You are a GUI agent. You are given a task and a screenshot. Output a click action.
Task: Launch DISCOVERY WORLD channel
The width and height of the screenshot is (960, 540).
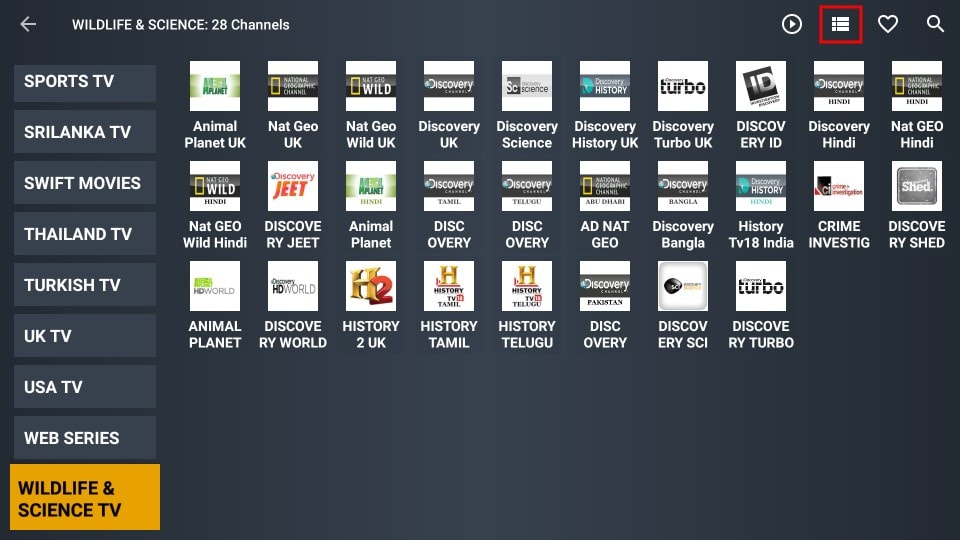point(293,306)
